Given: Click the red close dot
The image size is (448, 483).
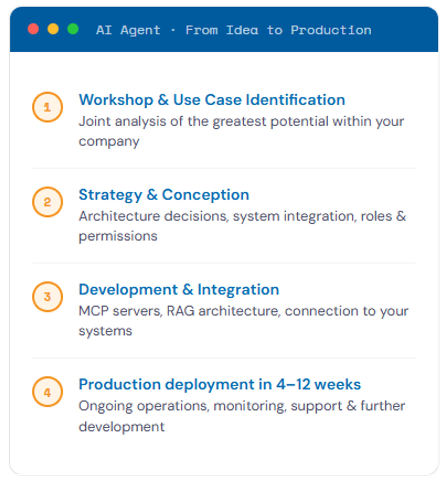Looking at the screenshot, I should click(x=33, y=29).
